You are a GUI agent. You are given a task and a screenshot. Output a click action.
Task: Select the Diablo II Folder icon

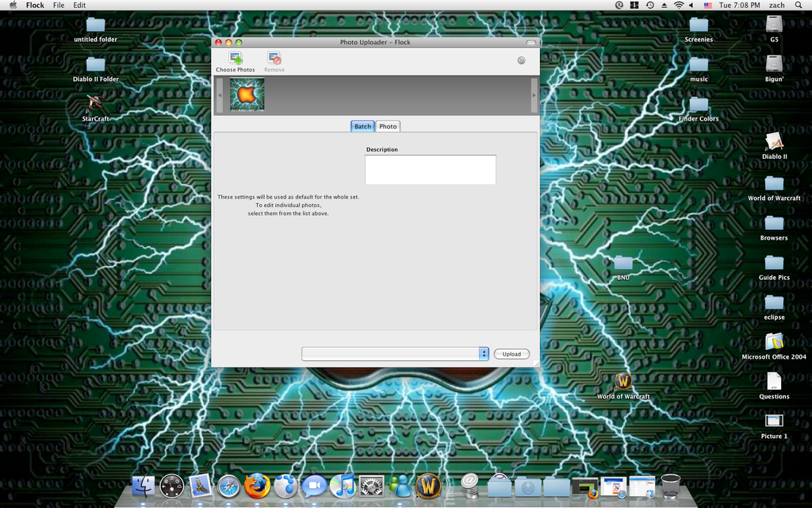95,69
